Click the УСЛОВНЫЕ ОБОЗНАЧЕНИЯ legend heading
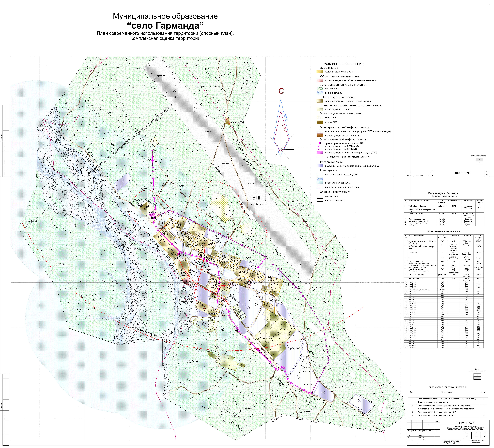Viewport: 494px width, 448px height. coord(344,64)
